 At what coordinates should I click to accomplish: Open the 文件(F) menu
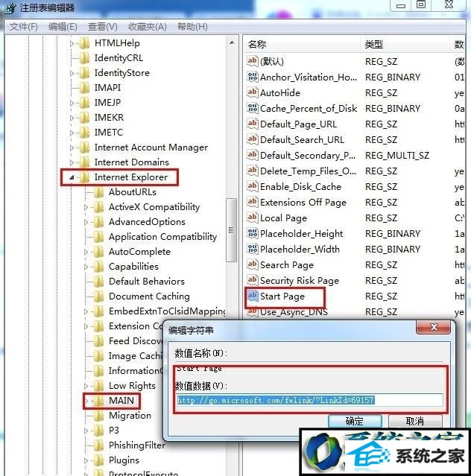coord(23,27)
